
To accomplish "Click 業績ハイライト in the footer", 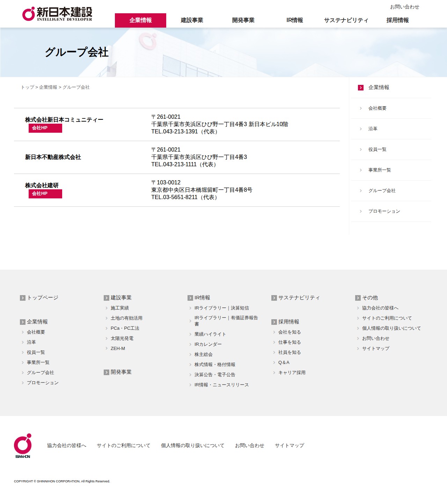I will tap(210, 334).
